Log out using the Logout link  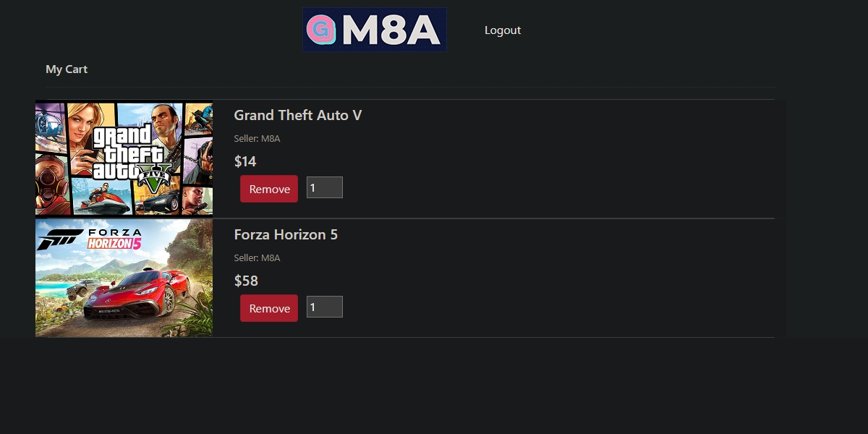coord(503,30)
